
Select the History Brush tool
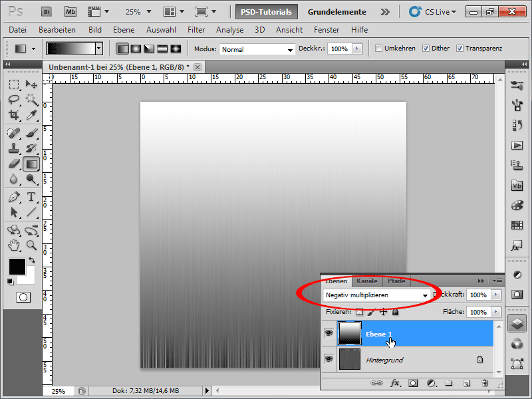tap(31, 148)
